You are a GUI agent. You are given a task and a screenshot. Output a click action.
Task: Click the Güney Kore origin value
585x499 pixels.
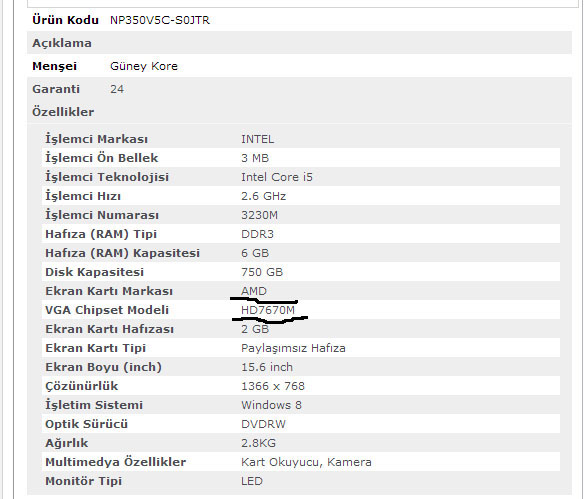click(144, 66)
